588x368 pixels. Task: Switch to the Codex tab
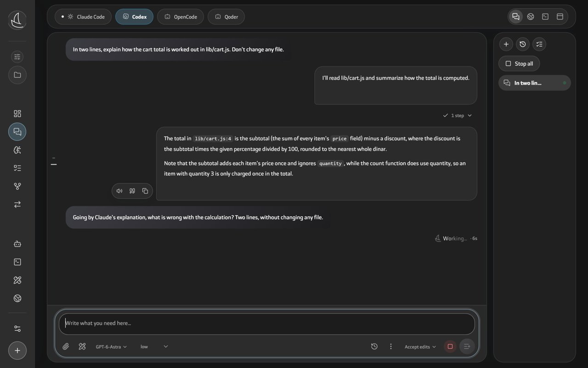pyautogui.click(x=134, y=17)
